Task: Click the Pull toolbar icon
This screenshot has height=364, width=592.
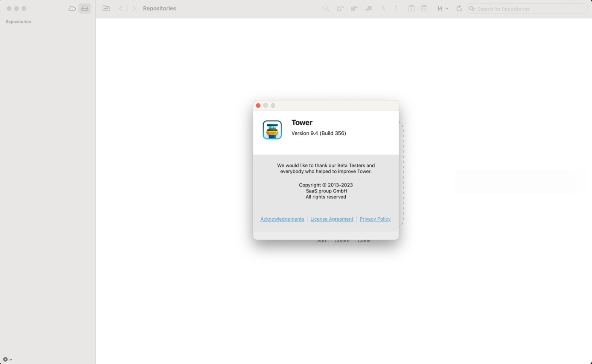Action: 354,9
